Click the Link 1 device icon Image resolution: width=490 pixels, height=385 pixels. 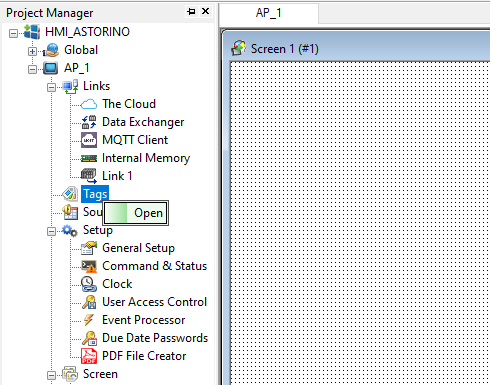point(89,176)
